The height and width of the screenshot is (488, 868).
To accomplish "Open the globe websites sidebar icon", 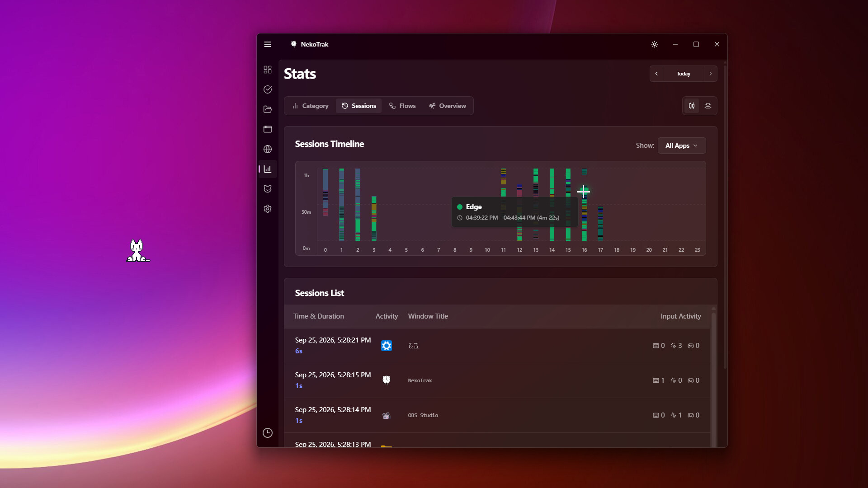I will pos(268,149).
